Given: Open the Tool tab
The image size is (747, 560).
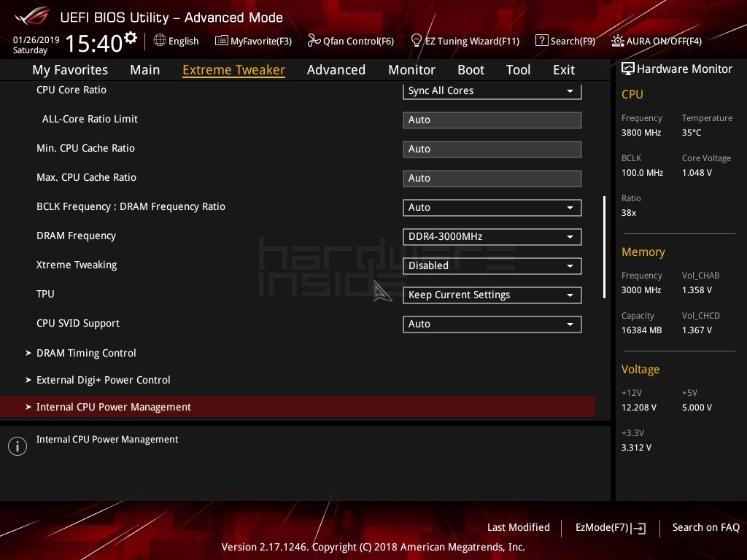Looking at the screenshot, I should click(519, 70).
